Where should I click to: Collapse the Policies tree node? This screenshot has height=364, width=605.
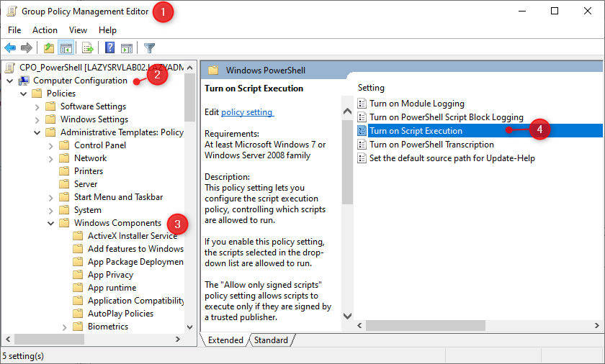pyautogui.click(x=24, y=94)
